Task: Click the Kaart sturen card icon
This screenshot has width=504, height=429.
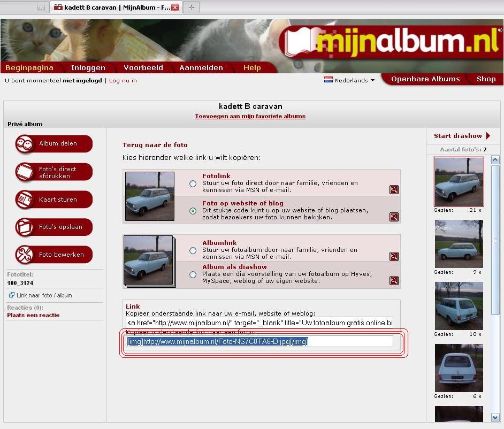Action: pyautogui.click(x=25, y=200)
